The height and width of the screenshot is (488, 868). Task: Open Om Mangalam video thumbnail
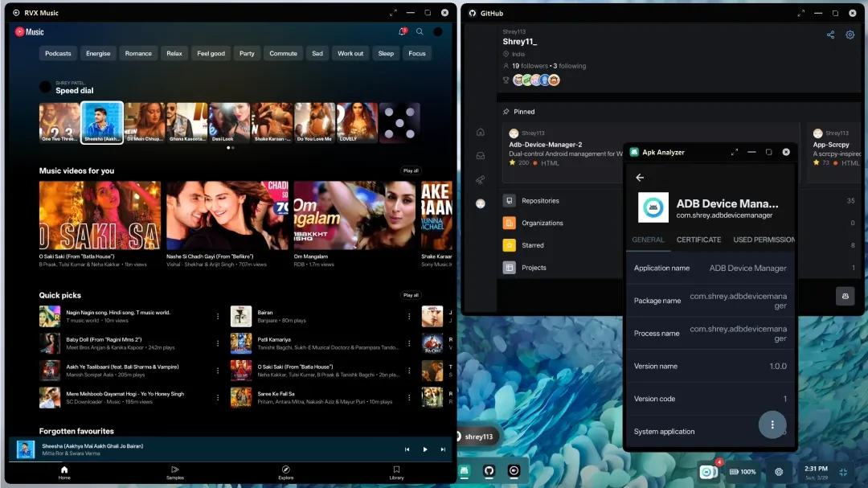(x=354, y=215)
